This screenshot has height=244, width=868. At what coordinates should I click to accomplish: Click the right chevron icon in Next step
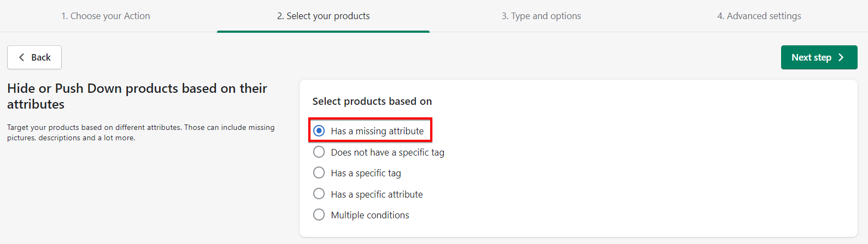pos(841,57)
